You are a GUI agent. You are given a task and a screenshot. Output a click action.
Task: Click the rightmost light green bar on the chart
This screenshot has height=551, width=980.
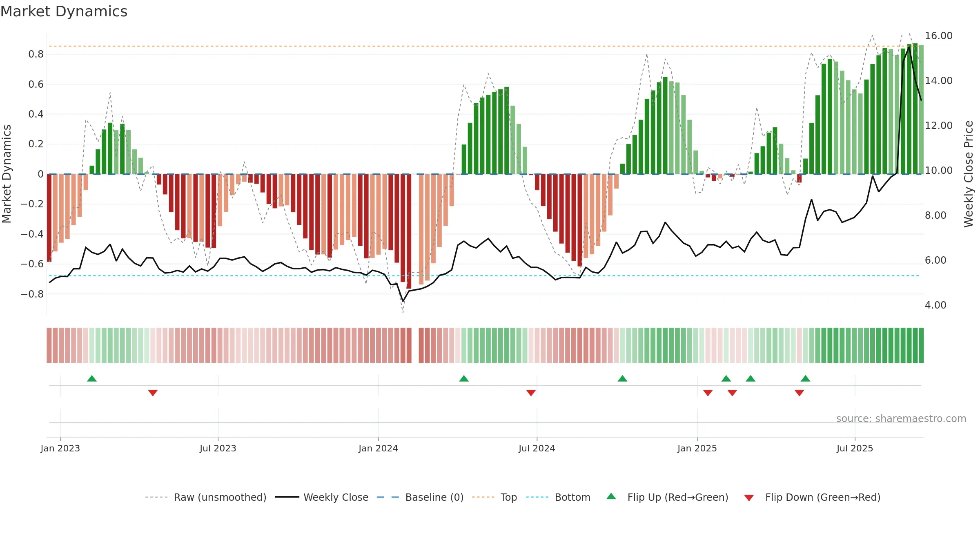click(x=921, y=109)
